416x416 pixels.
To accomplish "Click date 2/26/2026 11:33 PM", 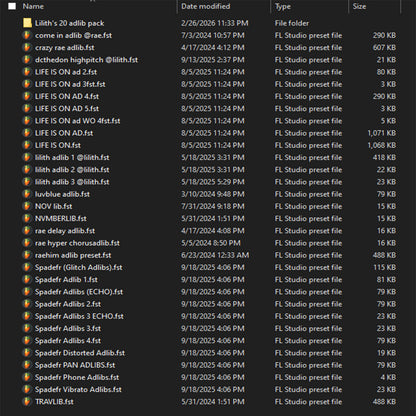I will click(214, 23).
